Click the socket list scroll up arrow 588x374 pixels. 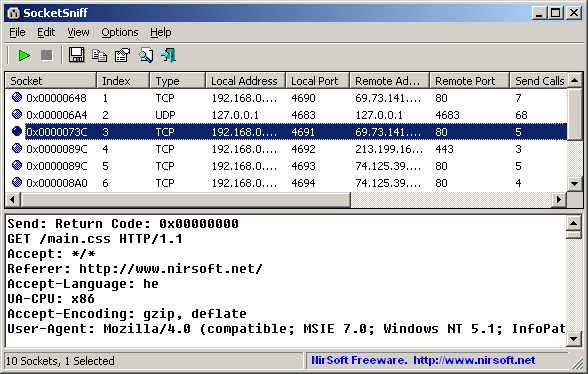574,80
